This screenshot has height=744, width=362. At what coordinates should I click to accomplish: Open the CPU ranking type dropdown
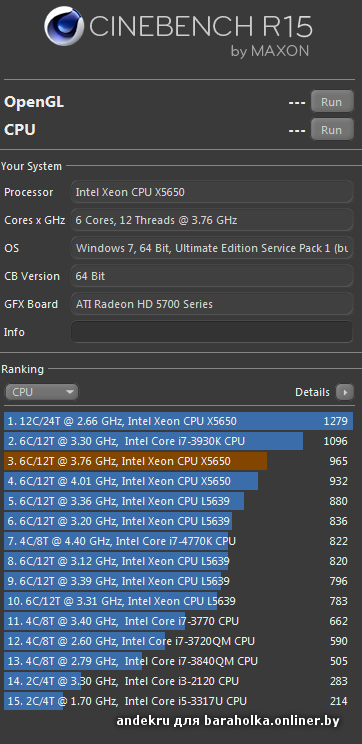point(42,392)
